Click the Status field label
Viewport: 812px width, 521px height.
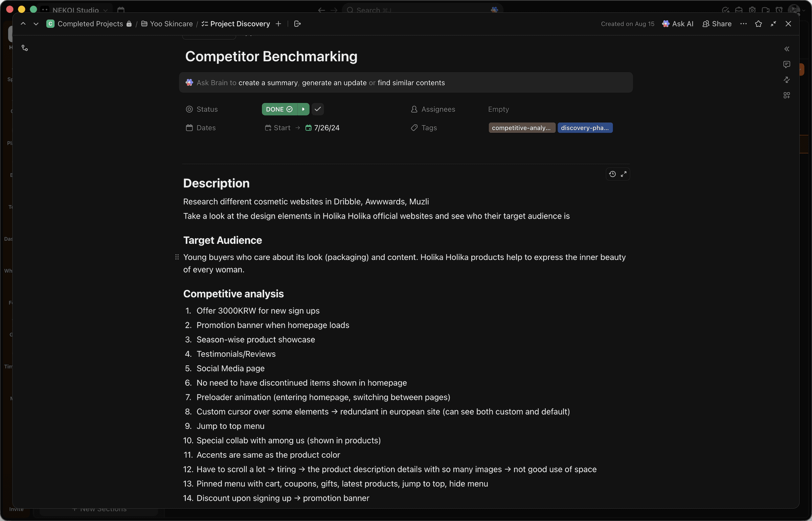[x=207, y=109]
